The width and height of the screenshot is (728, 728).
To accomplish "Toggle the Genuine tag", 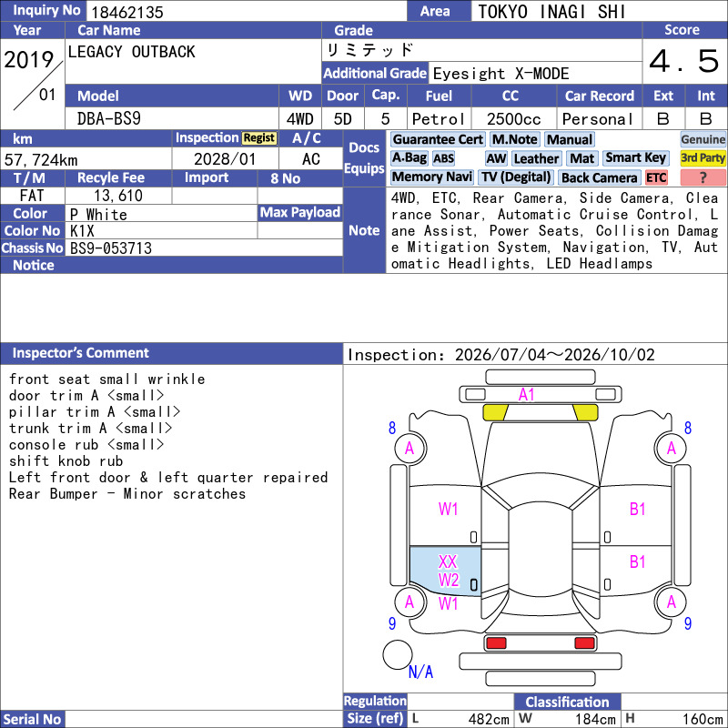I will (x=703, y=140).
